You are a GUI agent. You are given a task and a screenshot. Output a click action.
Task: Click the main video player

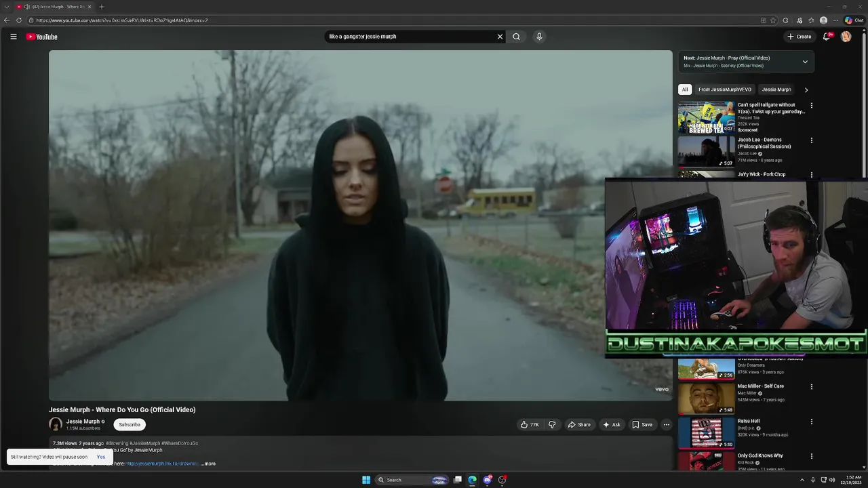pyautogui.click(x=360, y=226)
